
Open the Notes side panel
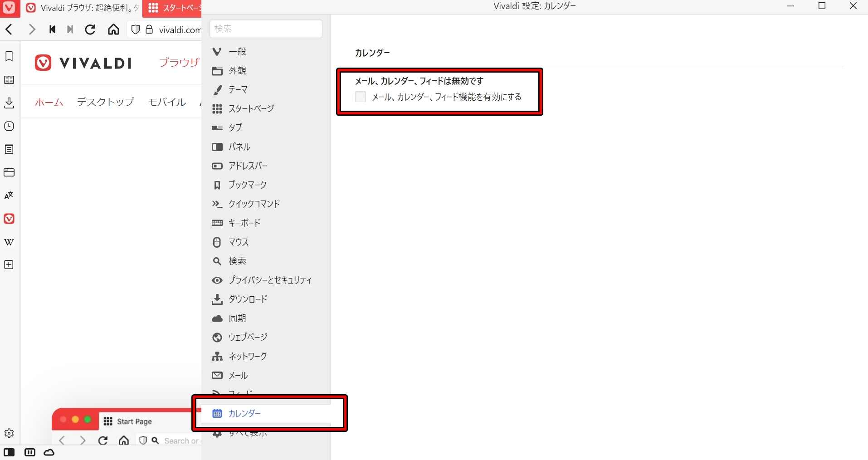coord(9,149)
